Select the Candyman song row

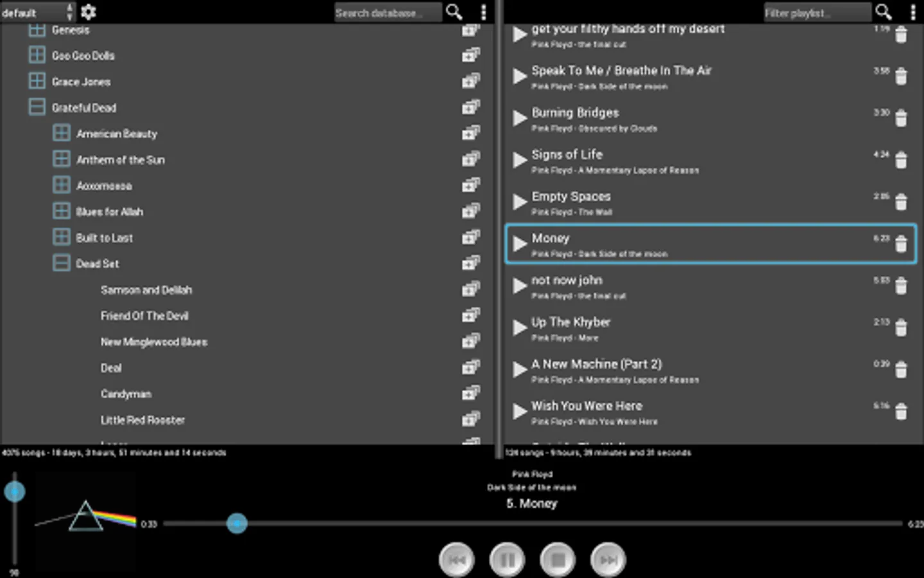[247, 394]
